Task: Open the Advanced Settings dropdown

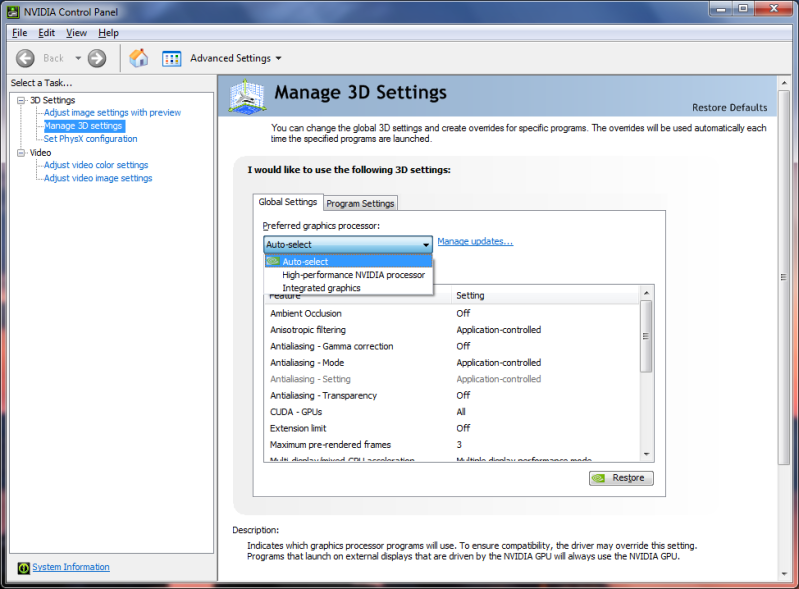Action: click(236, 58)
